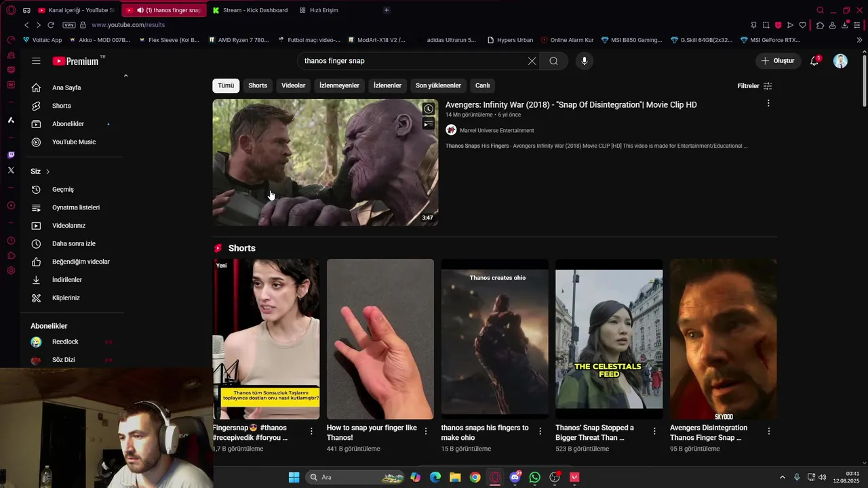Open Avengers Disintegration short thumbnail
This screenshot has width=868, height=488.
pos(724,339)
